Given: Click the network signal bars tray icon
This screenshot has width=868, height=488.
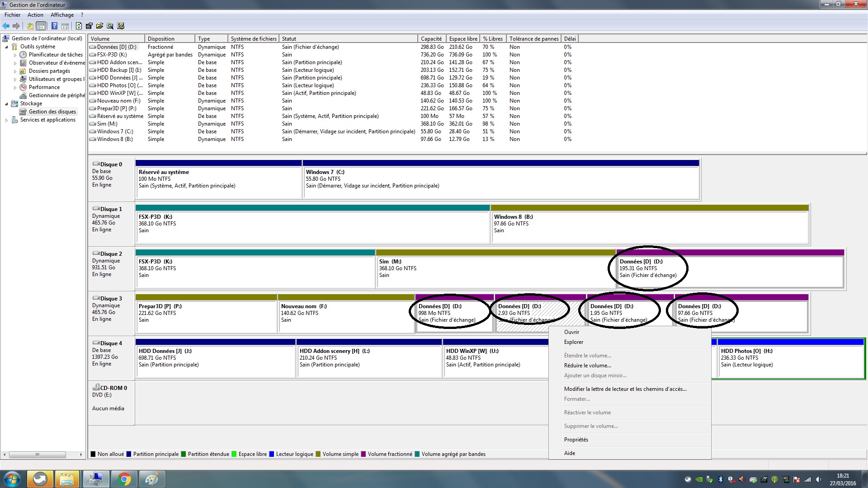Looking at the screenshot, I should click(x=807, y=479).
